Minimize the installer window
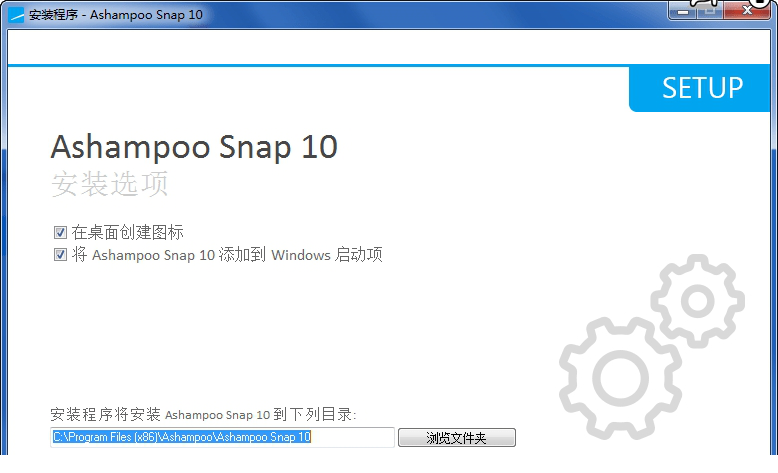The height and width of the screenshot is (473, 778). point(683,11)
